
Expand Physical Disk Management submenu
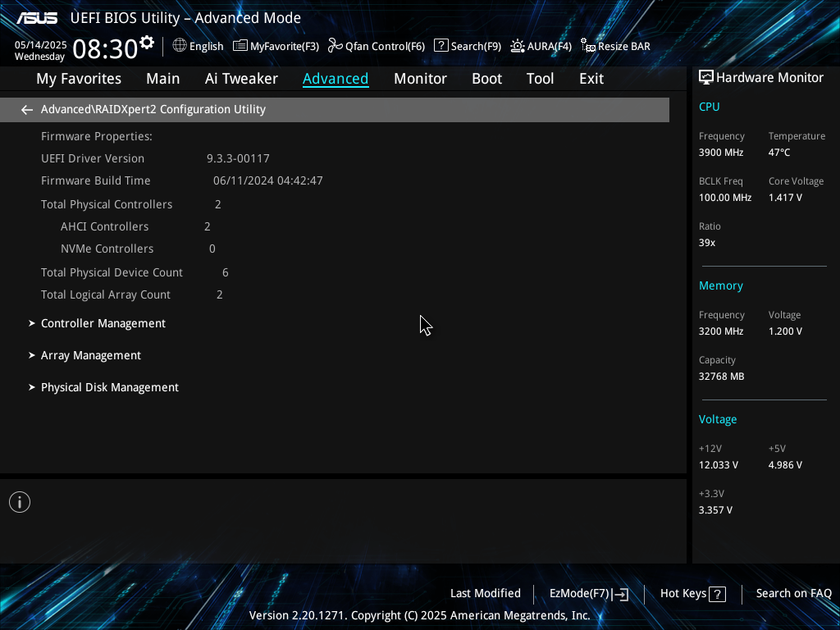tap(110, 387)
